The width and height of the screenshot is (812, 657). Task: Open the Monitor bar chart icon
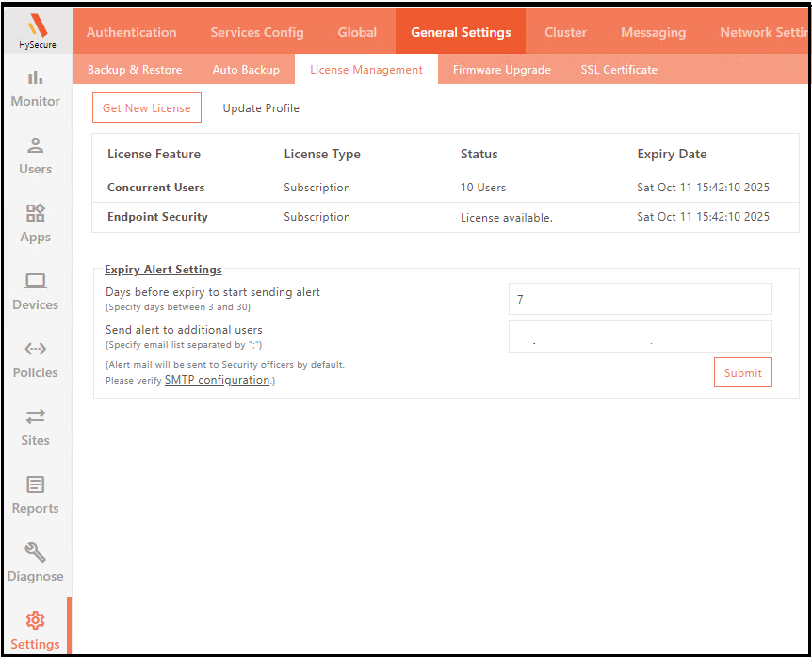(x=35, y=77)
